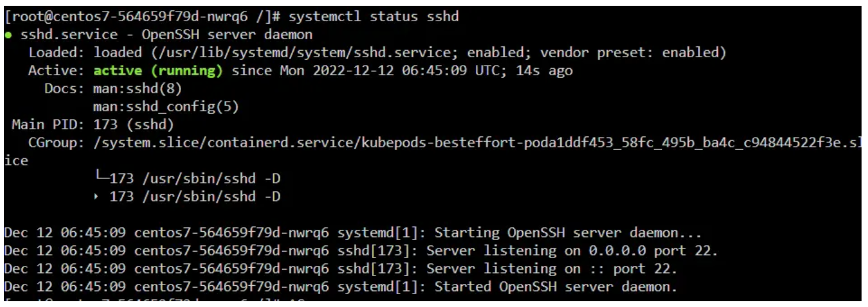The width and height of the screenshot is (868, 307).
Task: Click the man:sshd(8) docs entry
Action: pos(133,89)
